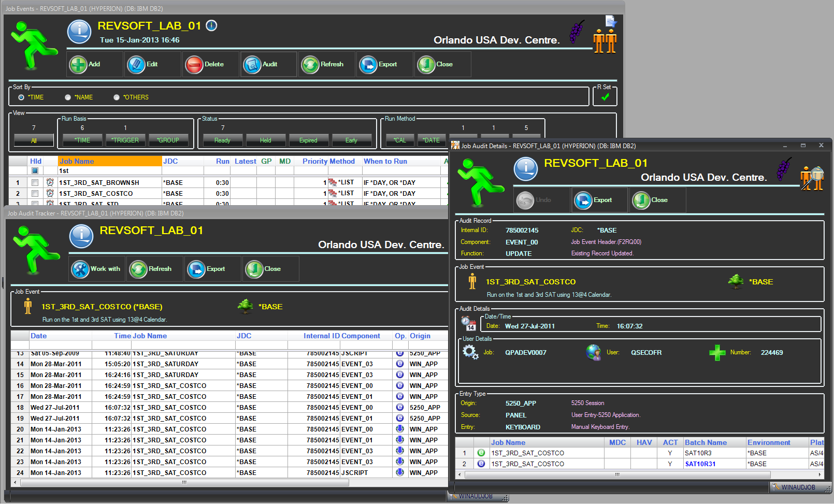Select the *OTHERS sort radio button
This screenshot has width=834, height=504.
click(x=117, y=97)
